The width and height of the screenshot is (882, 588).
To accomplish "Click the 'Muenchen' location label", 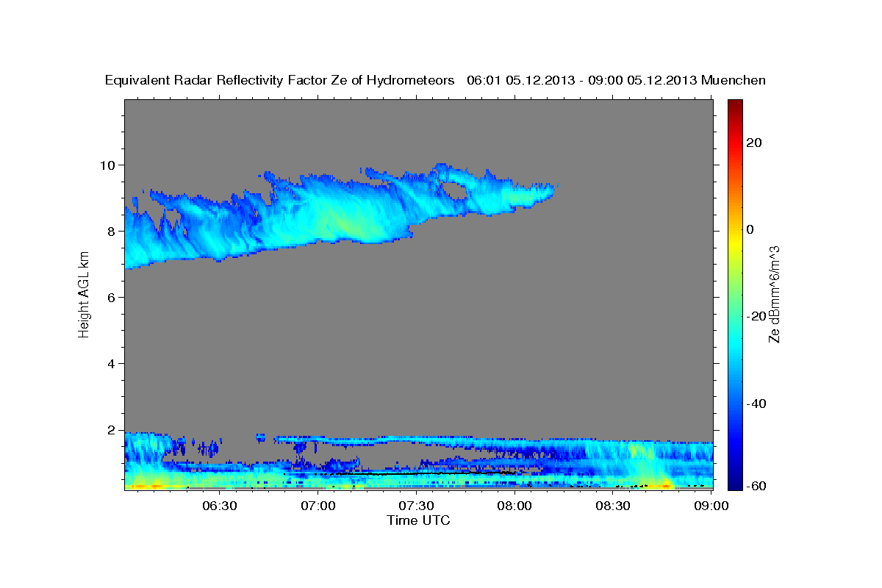I will click(734, 80).
